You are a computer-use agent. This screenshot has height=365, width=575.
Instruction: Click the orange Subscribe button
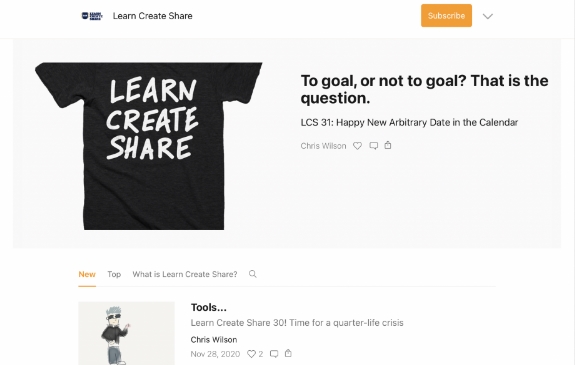[446, 15]
